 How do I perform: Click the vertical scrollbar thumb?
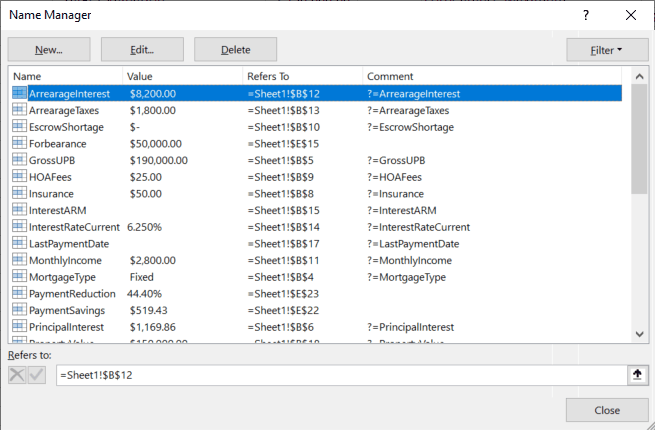click(639, 139)
